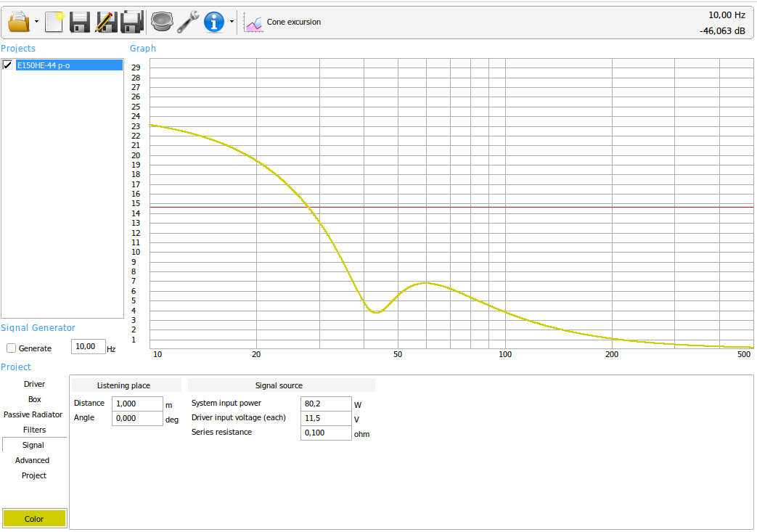Click the signal generator frequency field

tap(88, 347)
